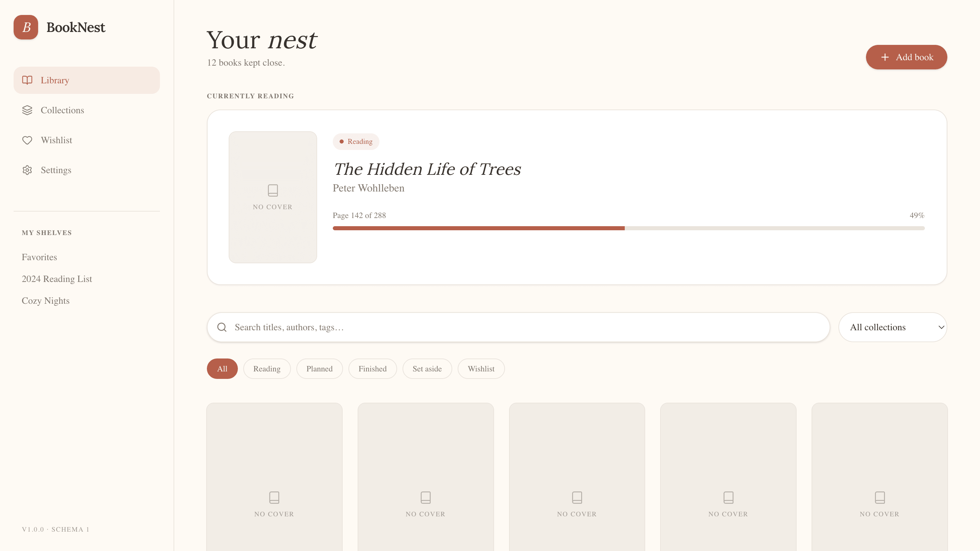Filter books by Reading status
This screenshot has width=980, height=551.
pyautogui.click(x=267, y=369)
